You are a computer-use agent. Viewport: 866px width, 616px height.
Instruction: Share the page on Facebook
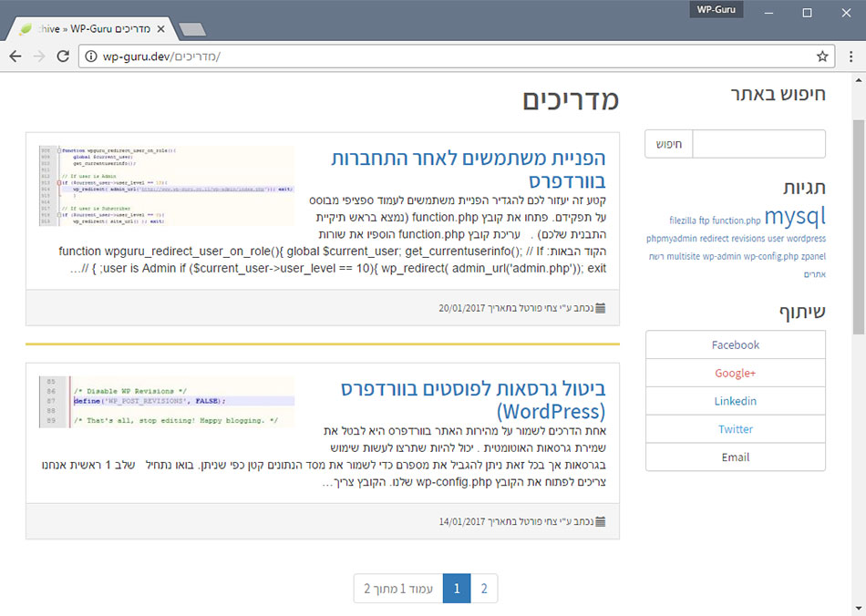pos(736,345)
